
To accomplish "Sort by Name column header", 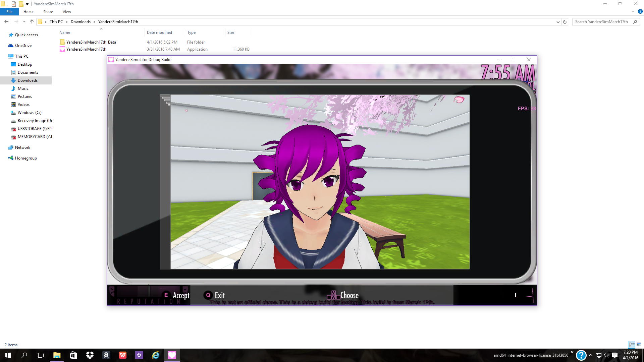I will pyautogui.click(x=65, y=33).
